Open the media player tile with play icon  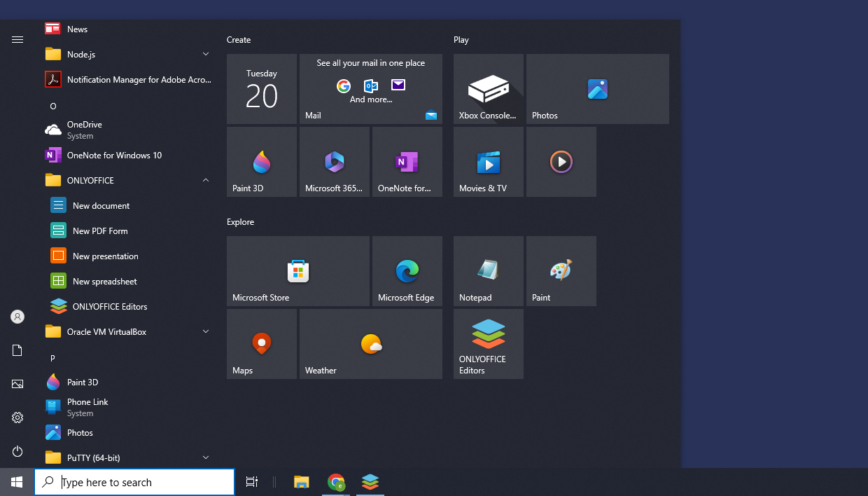click(561, 162)
